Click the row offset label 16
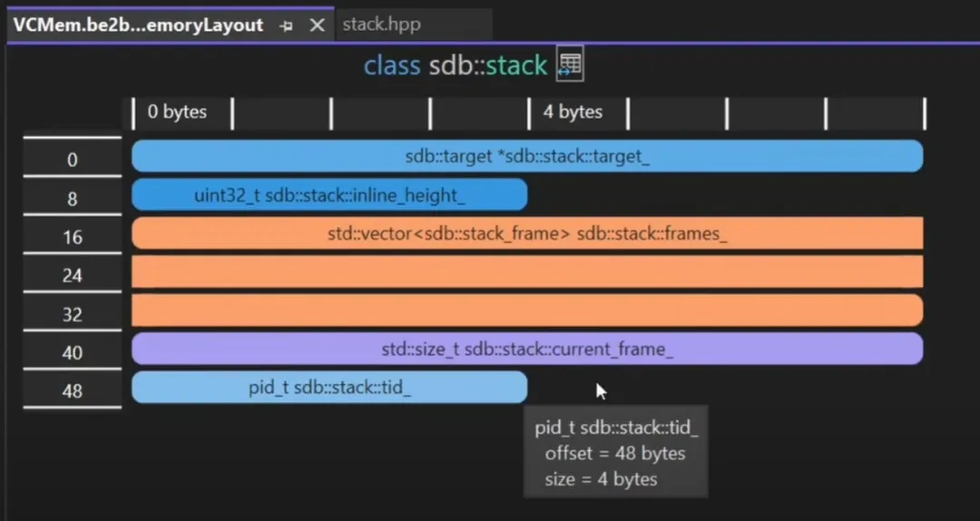The width and height of the screenshot is (980, 521). pos(73,237)
